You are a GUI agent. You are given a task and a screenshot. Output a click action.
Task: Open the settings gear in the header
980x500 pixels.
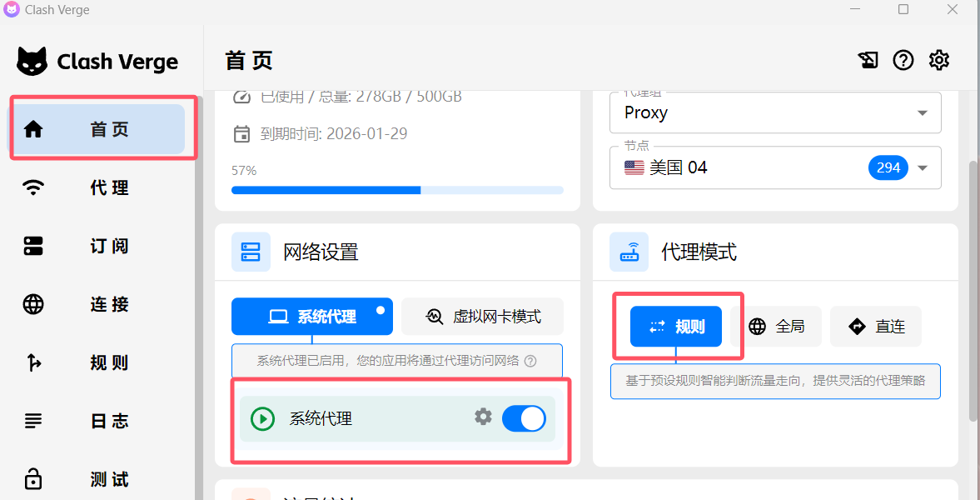click(x=939, y=60)
